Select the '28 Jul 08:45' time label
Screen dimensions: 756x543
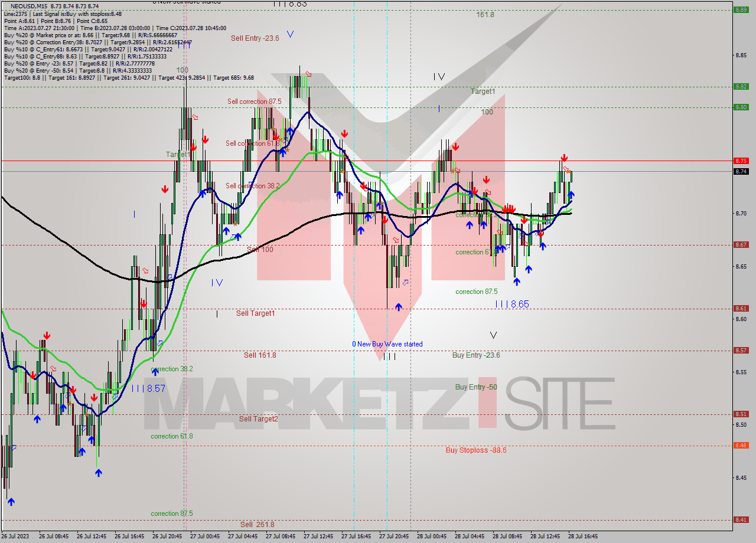click(x=507, y=537)
